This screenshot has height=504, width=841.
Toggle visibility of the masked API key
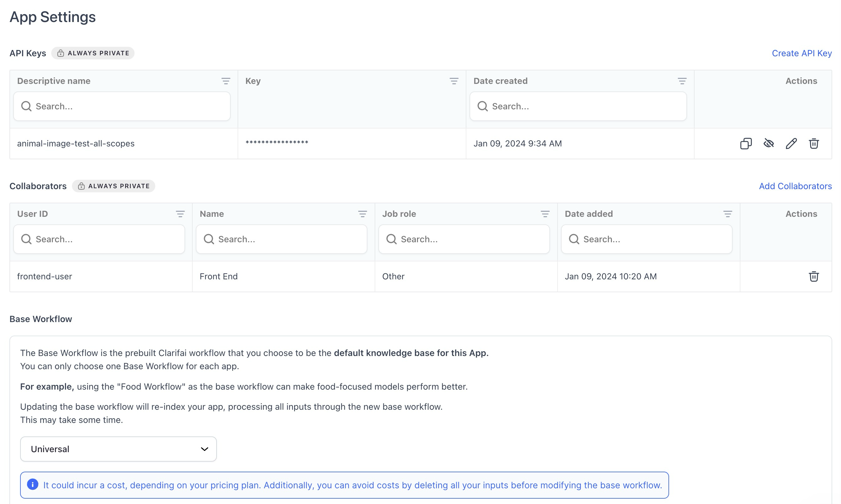(x=768, y=143)
